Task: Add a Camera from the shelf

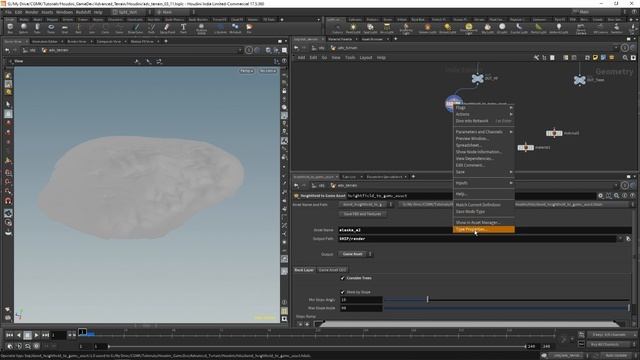Action: [x=337, y=28]
